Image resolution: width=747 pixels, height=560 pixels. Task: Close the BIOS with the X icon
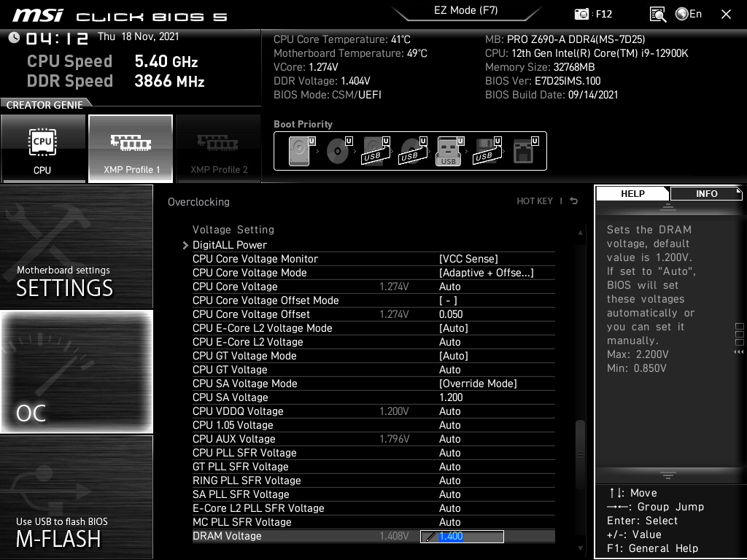[x=726, y=15]
